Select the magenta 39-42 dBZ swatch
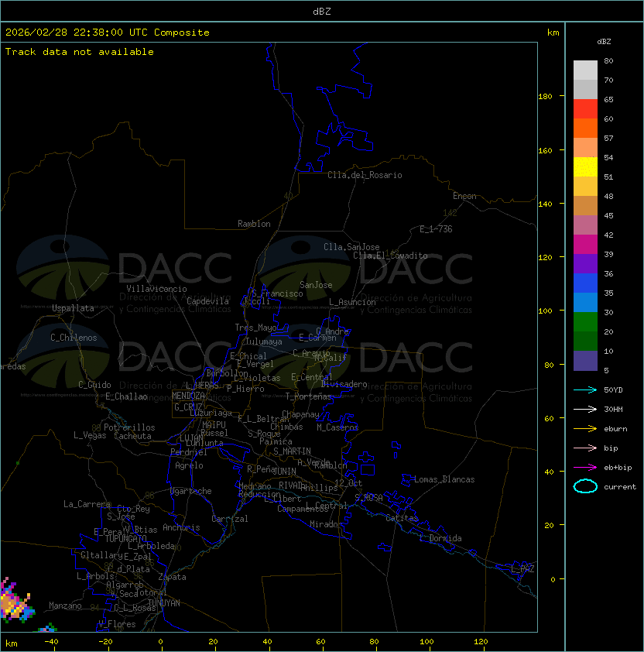Viewport: 644px width, 652px height. click(585, 245)
